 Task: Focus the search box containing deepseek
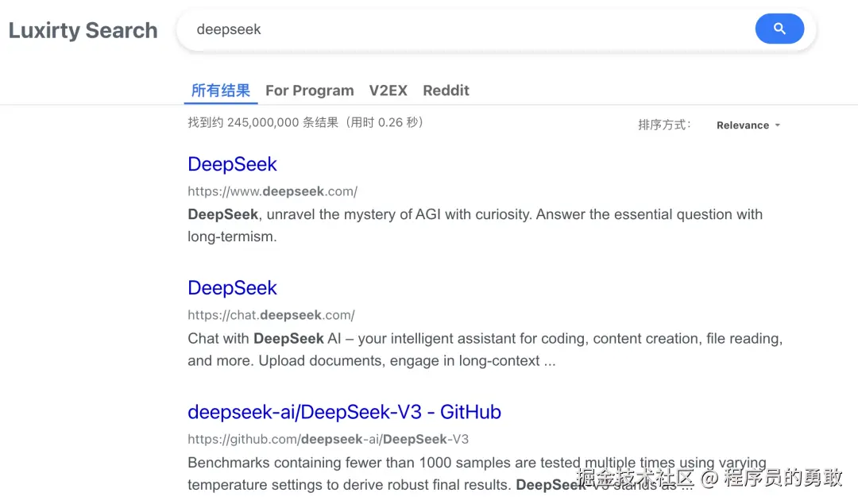(461, 30)
